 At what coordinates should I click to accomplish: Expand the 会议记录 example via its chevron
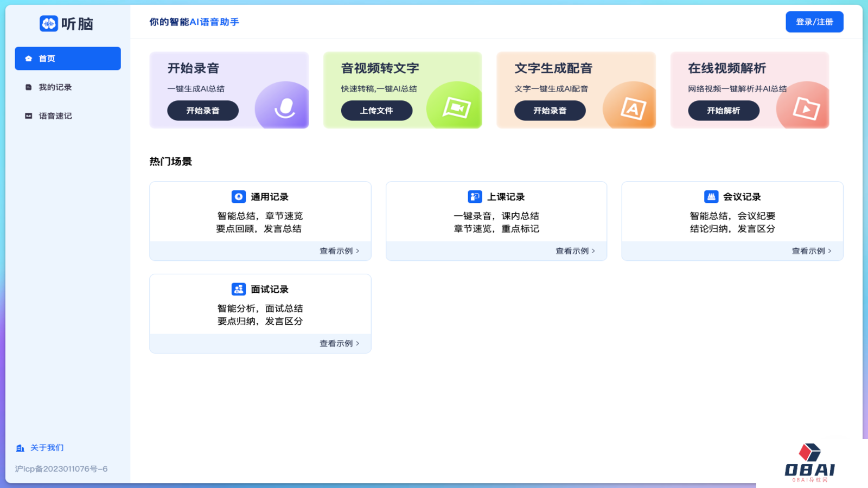coord(829,251)
